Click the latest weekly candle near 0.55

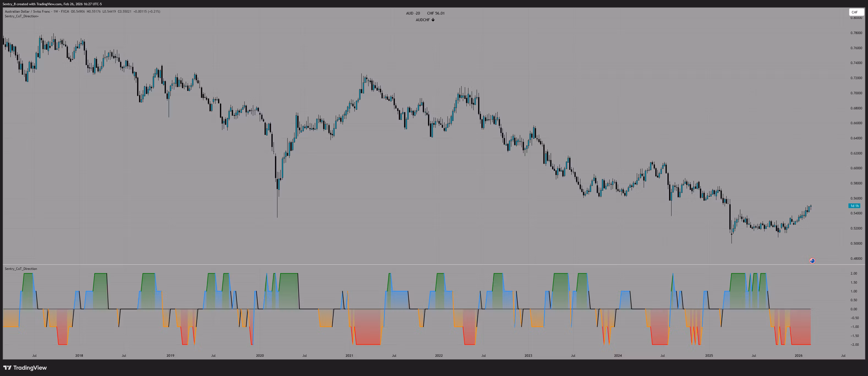[x=811, y=206]
